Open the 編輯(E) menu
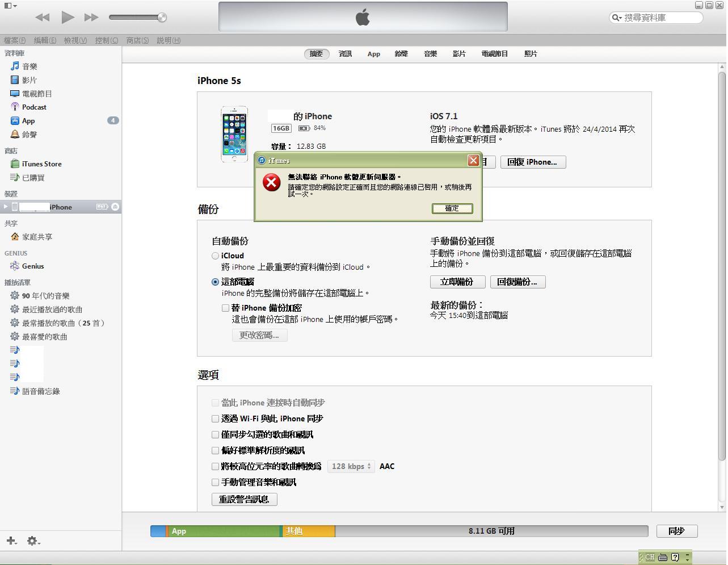Viewport: 728px width, 565px height. coord(45,40)
